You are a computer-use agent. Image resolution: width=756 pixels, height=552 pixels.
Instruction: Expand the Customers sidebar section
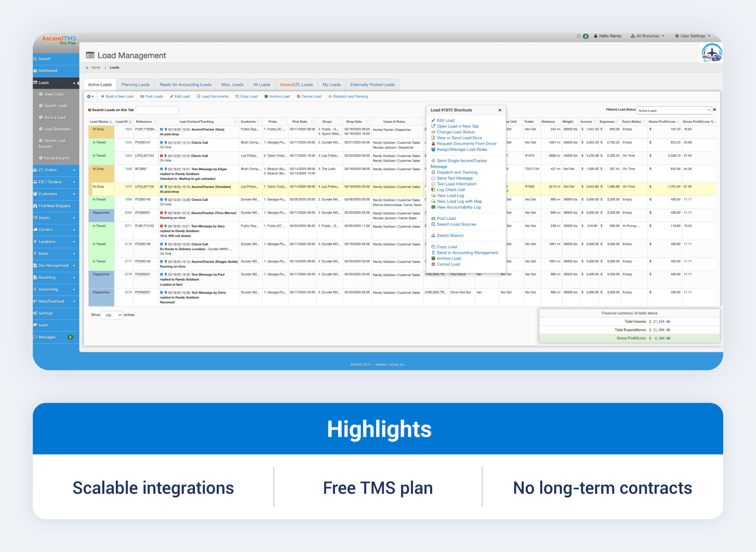[56, 194]
